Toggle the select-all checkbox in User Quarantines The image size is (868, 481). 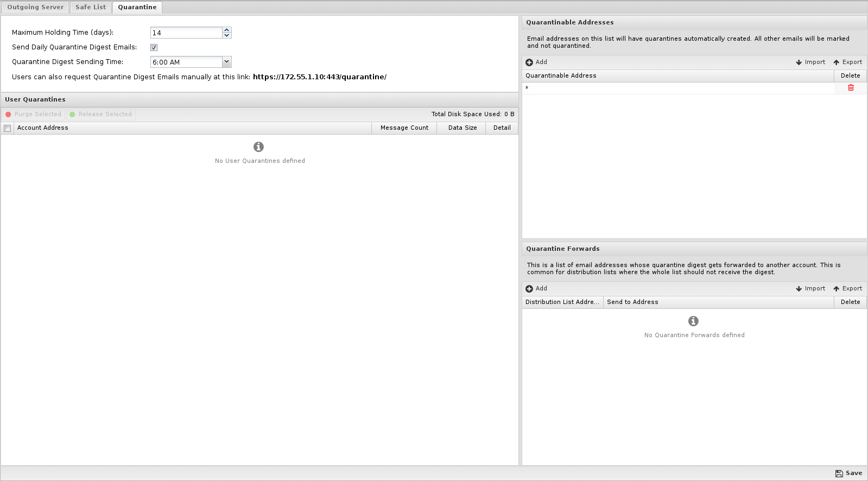point(8,128)
